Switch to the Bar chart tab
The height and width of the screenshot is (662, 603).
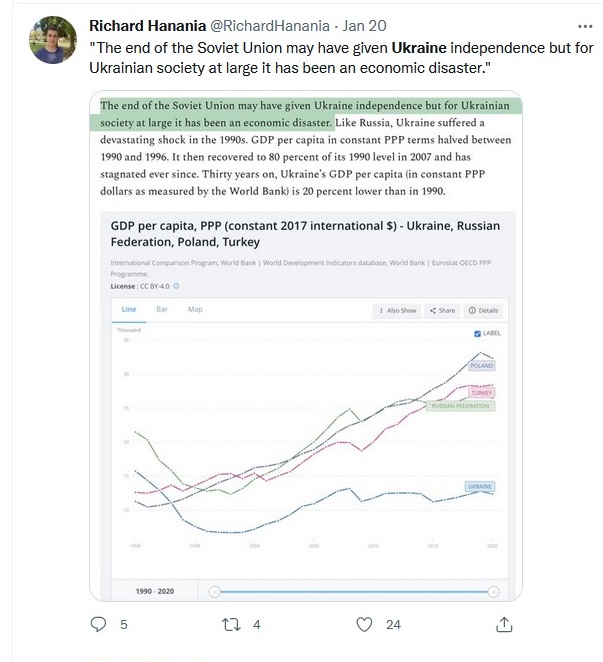pyautogui.click(x=162, y=309)
